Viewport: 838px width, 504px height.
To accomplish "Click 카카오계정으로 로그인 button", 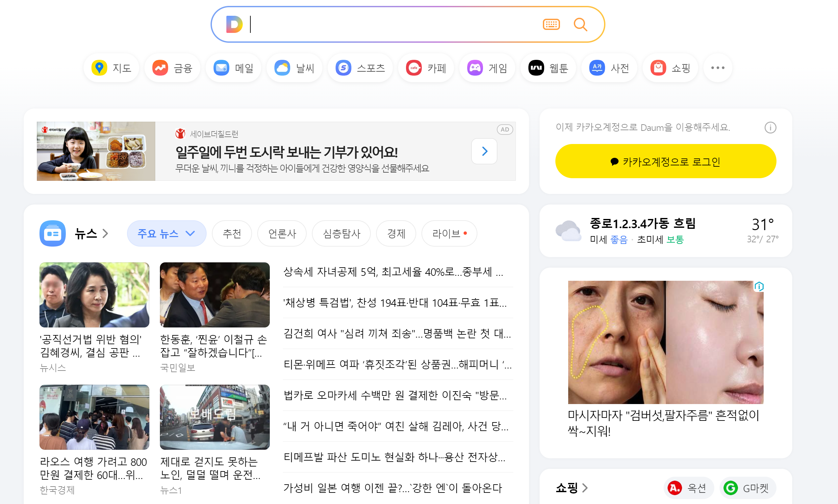I will 665,161.
